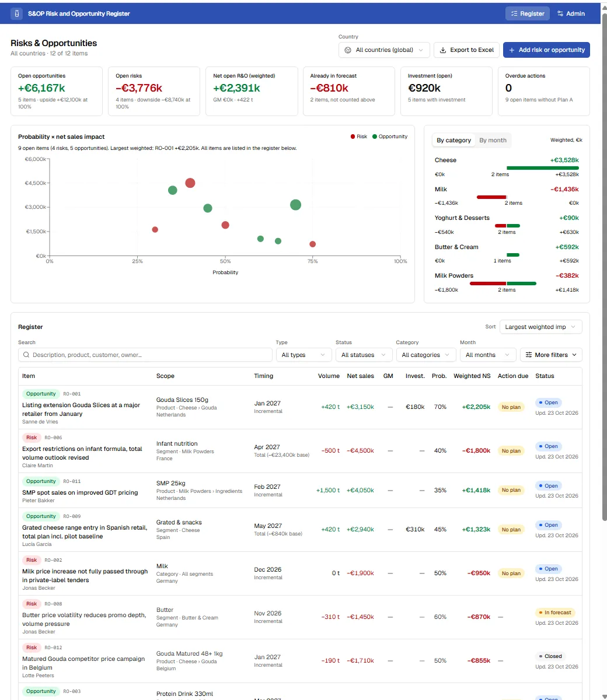The image size is (607, 700).
Task: Open the Admin tab in header
Action: (571, 13)
